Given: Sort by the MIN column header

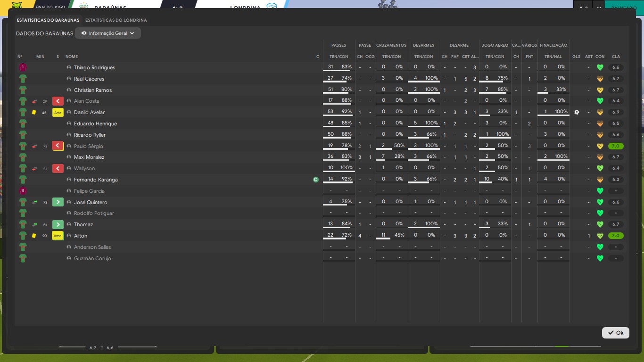Looking at the screenshot, I should [x=41, y=57].
